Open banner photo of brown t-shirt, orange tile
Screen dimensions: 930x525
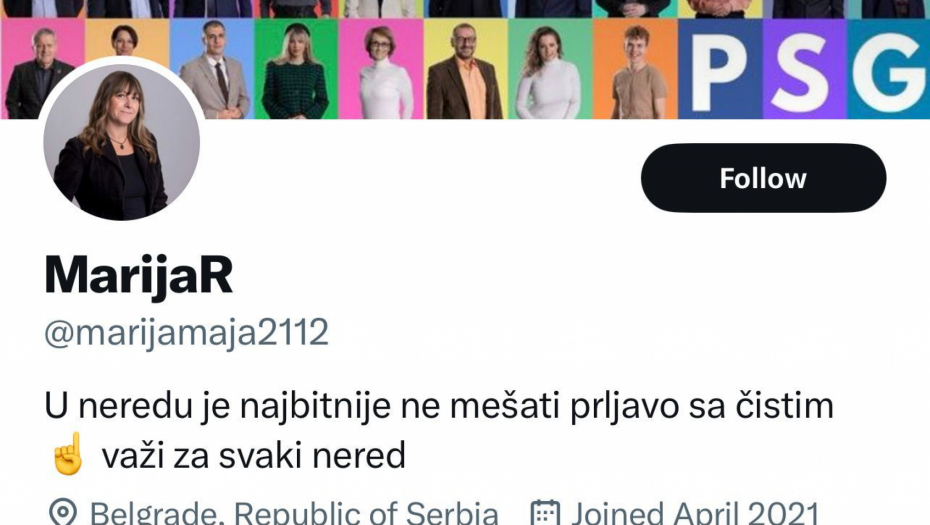(636, 69)
